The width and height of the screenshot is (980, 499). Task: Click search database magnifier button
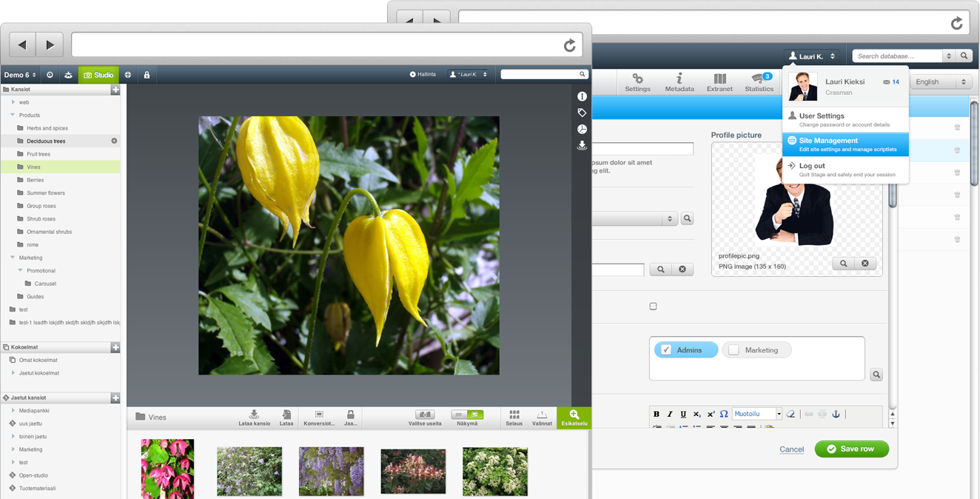pos(964,56)
